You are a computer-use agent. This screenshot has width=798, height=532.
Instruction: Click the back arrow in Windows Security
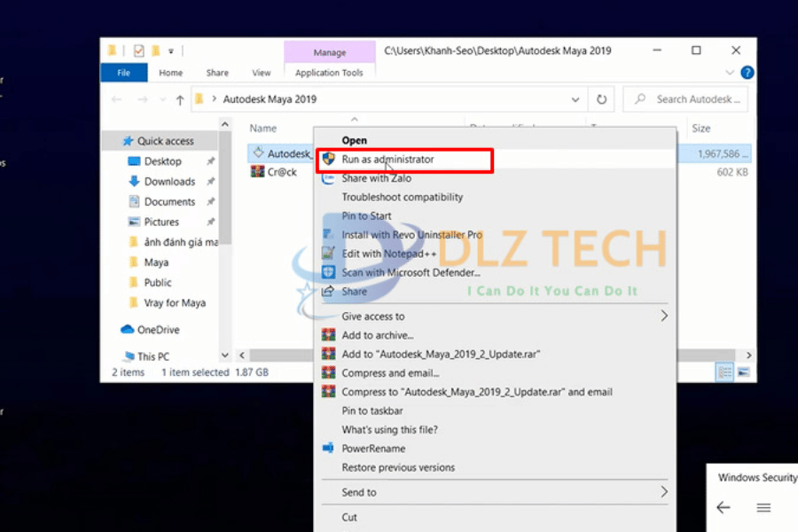(x=724, y=508)
